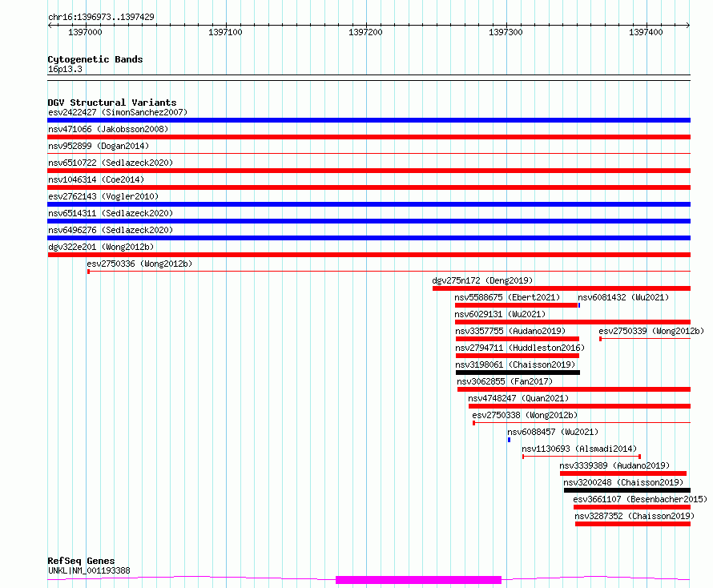Image resolution: width=713 pixels, height=588 pixels.
Task: Select the nsv4748247 (Quan2021) label
Action: 518,398
